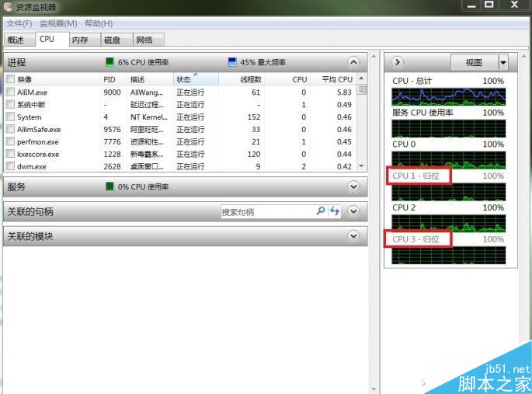This screenshot has height=394, width=532.
Task: Expand the 服务 section
Action: (x=354, y=187)
